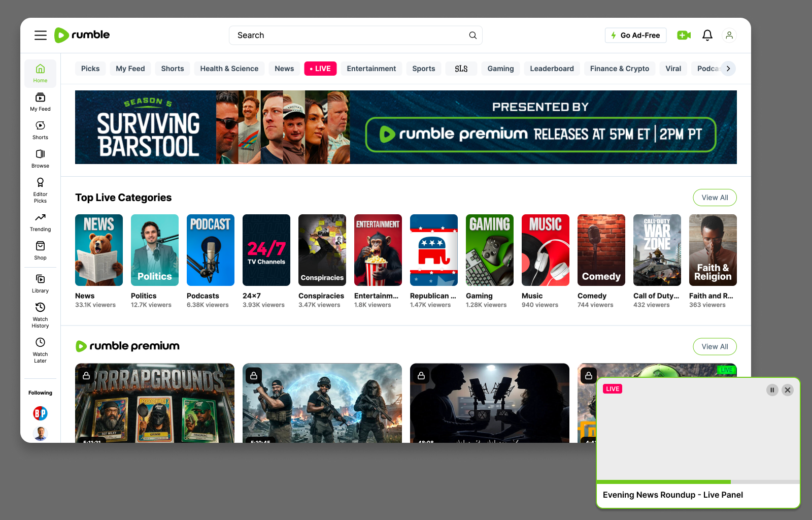The image size is (812, 520).
Task: Select the Gaming tab
Action: tap(501, 69)
